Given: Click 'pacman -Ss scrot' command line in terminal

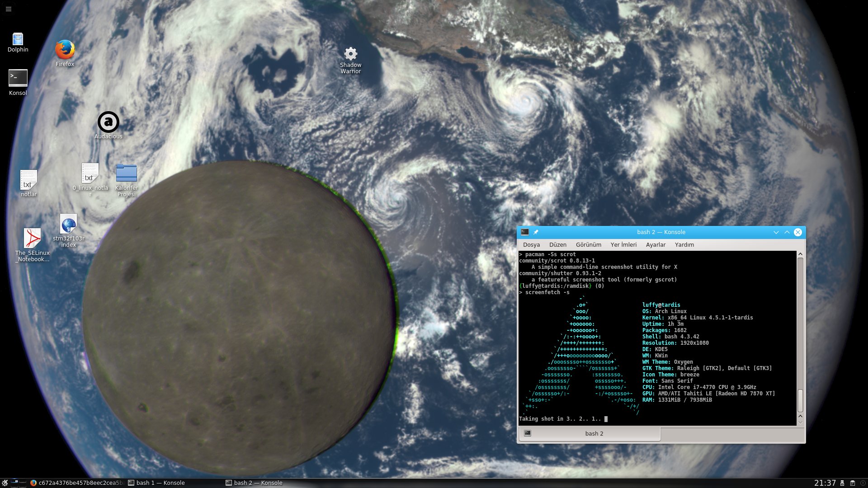Looking at the screenshot, I should coord(547,254).
